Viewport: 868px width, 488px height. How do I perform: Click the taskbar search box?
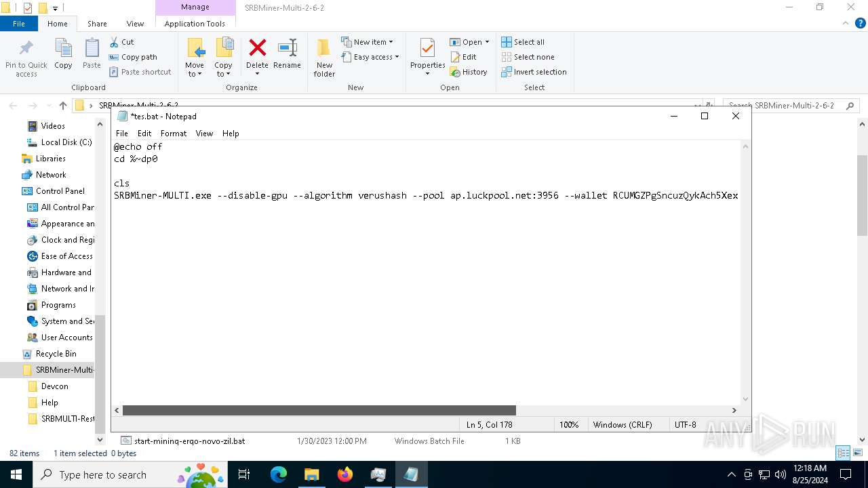click(x=130, y=474)
